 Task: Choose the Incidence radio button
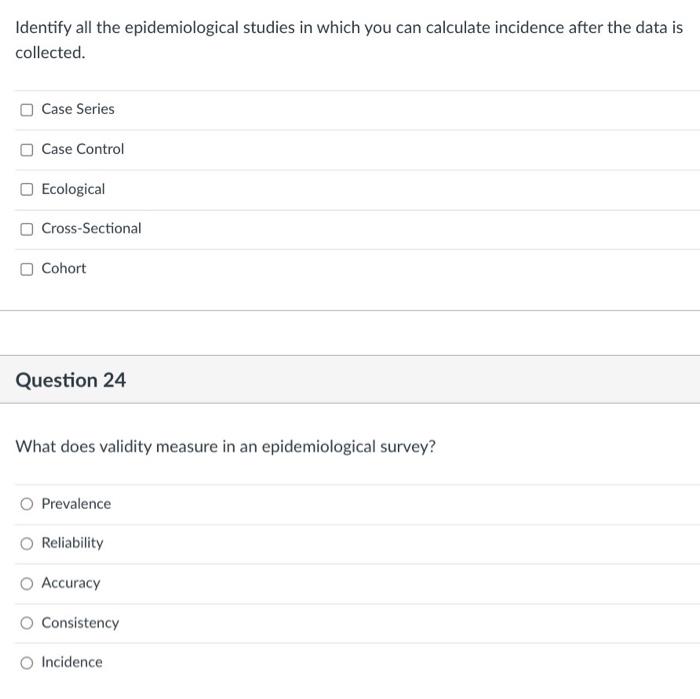click(27, 662)
